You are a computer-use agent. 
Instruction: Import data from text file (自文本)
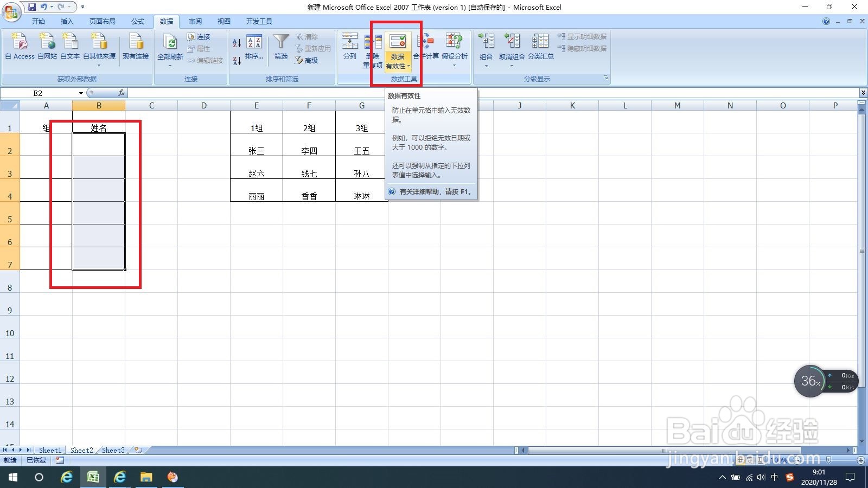point(70,47)
